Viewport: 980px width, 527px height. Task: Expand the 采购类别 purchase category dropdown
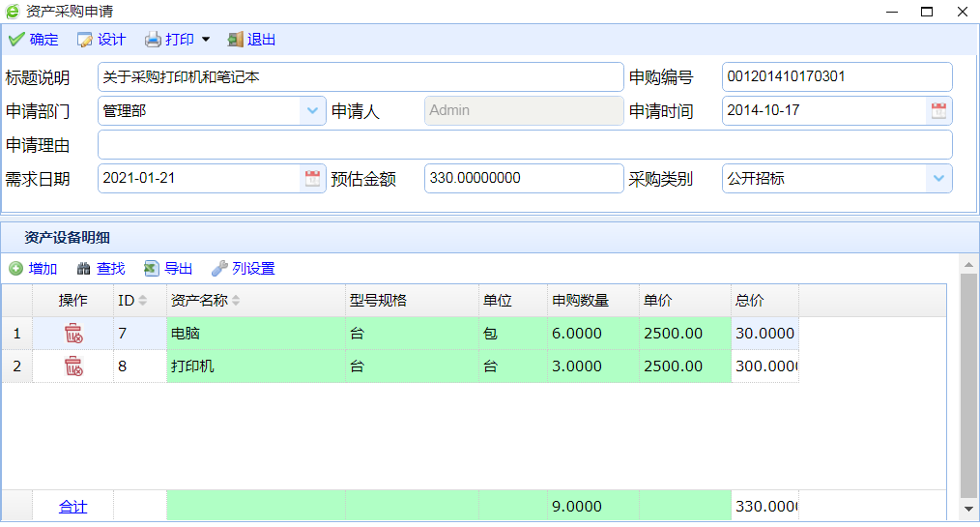938,179
